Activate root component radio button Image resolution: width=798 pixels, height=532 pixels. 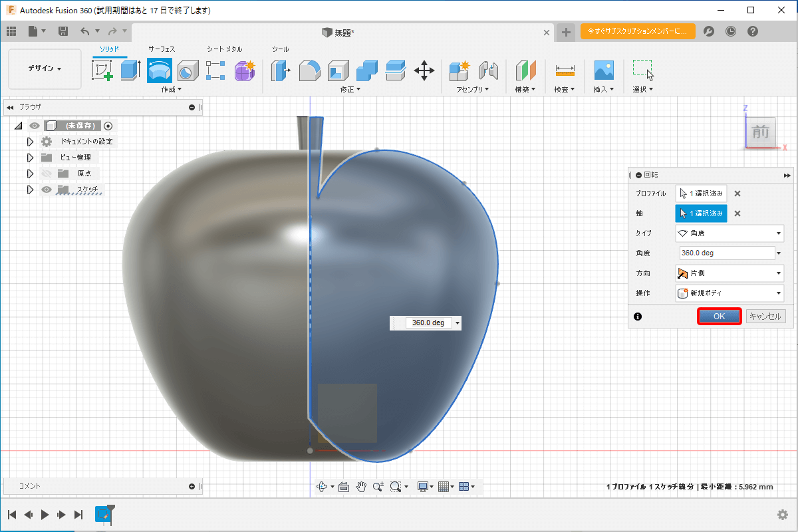109,126
